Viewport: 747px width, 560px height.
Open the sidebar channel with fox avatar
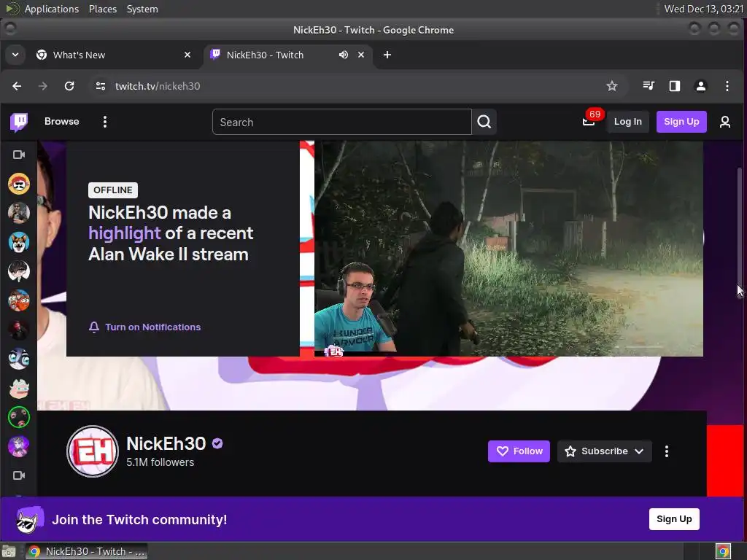18,242
